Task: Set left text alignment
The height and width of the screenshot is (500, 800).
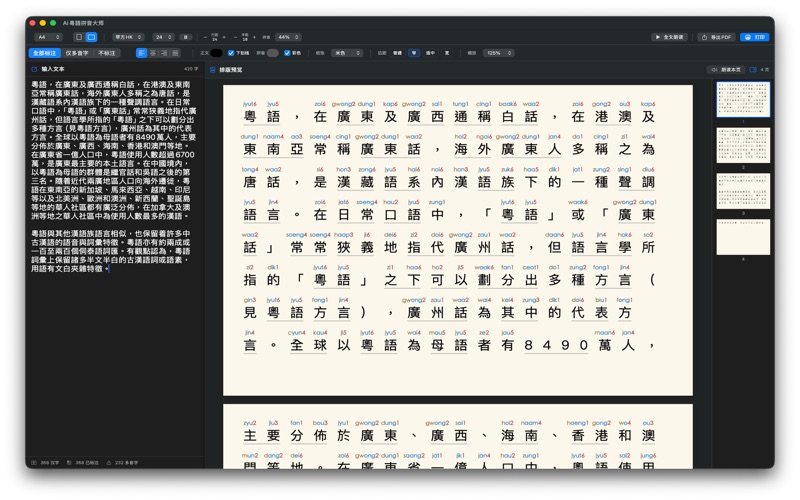Action: tap(141, 53)
